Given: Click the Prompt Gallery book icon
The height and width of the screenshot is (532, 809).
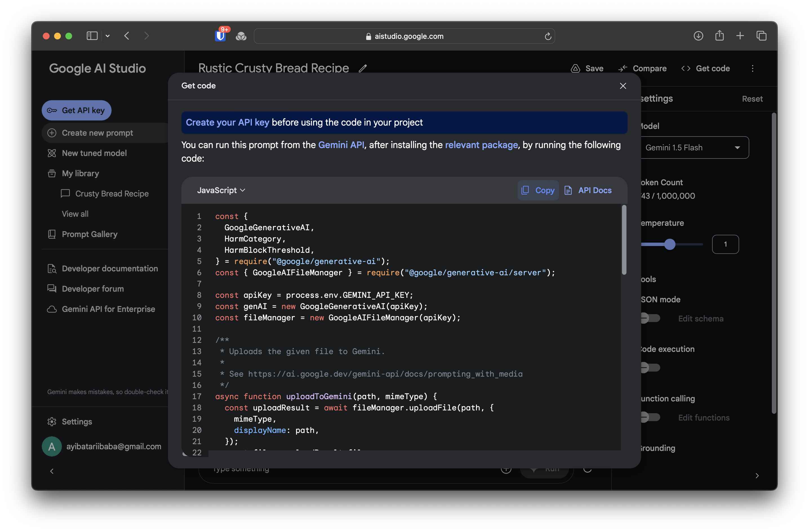Looking at the screenshot, I should click(52, 234).
